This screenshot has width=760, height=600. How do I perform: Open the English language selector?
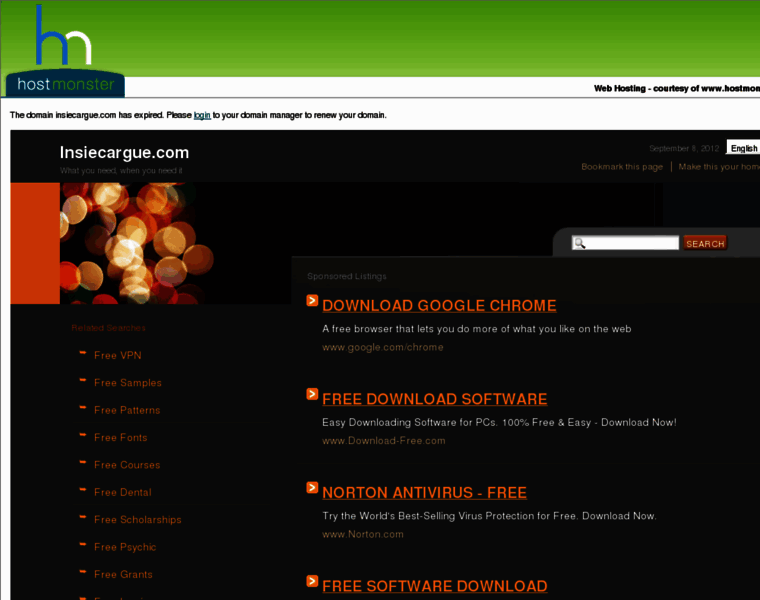(743, 147)
